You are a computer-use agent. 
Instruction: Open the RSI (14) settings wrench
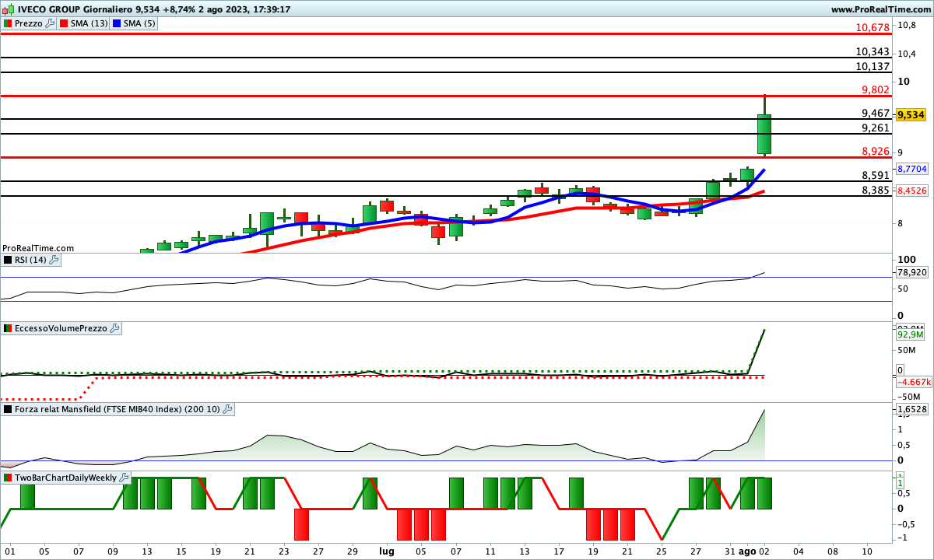pos(54,260)
